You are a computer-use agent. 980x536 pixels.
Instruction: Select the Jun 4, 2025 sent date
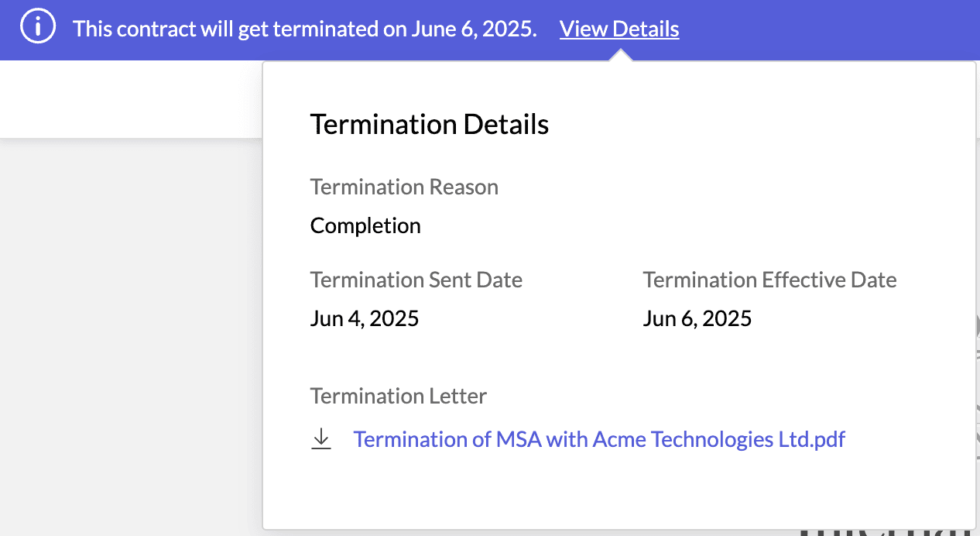click(x=365, y=318)
